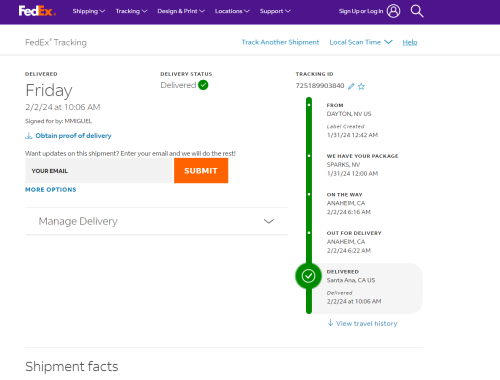Image resolution: width=500 pixels, height=380 pixels.
Task: Click the 2/2/24 at 10:06 AM delivery date
Action: click(x=63, y=107)
